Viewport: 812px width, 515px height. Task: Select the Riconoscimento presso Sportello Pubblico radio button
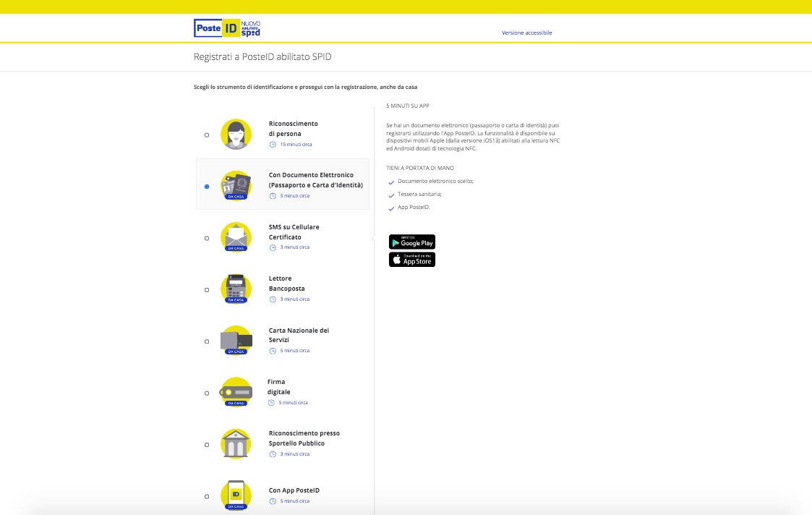tap(207, 445)
